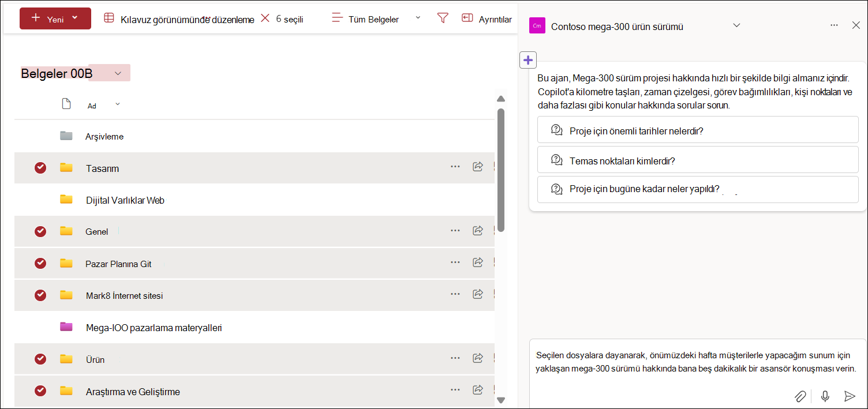Viewport: 868px width, 409px height.
Task: Open the agent pane more options ellipsis
Action: click(x=834, y=25)
